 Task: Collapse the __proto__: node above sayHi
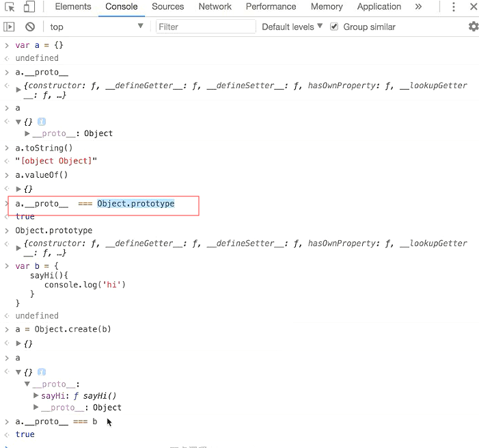(27, 384)
